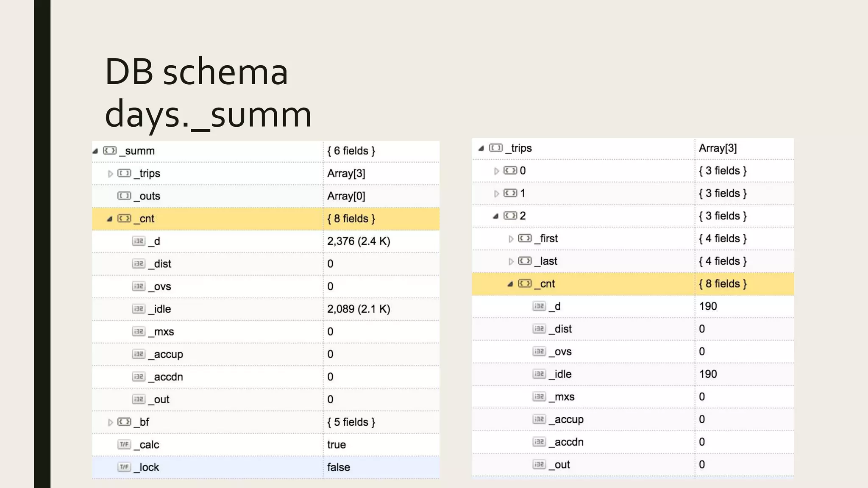
Task: Click the _outs array icon
Action: click(124, 196)
